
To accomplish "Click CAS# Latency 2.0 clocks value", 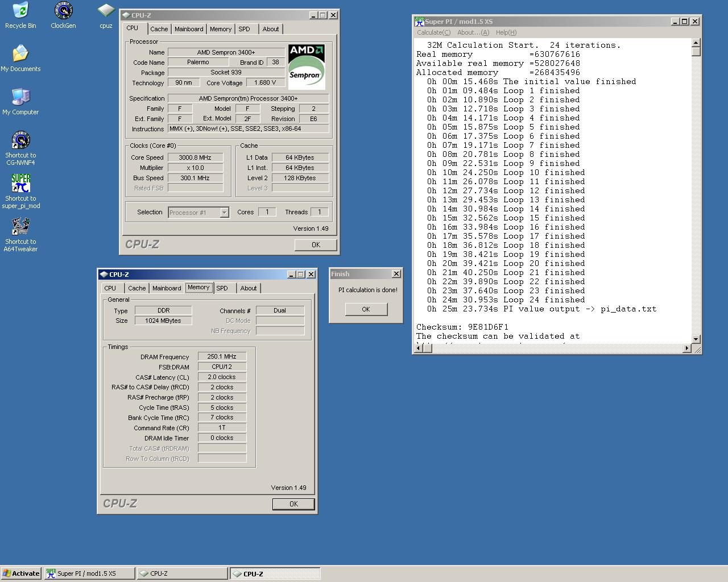I will tap(222, 377).
